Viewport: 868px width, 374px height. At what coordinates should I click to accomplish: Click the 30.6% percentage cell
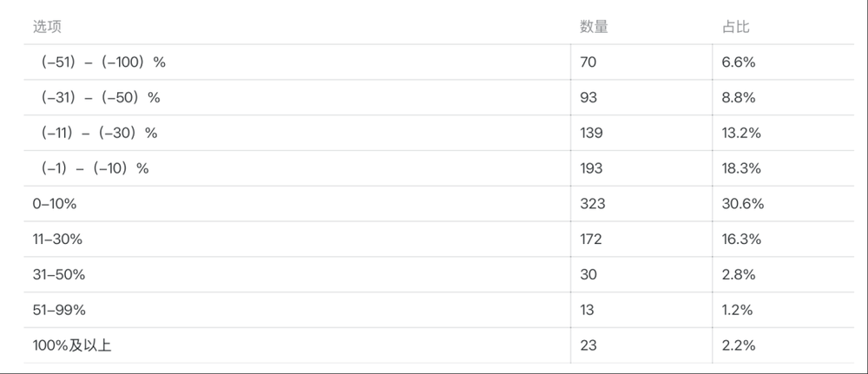pyautogui.click(x=742, y=204)
